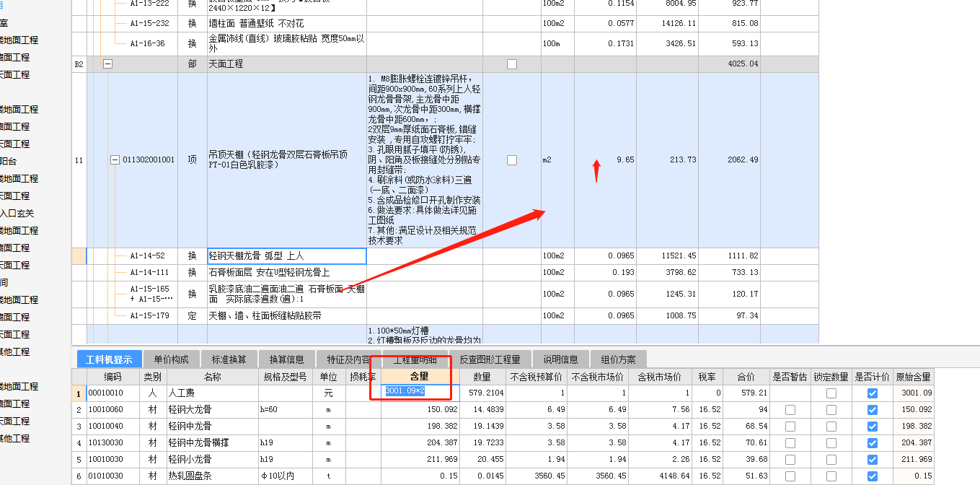Click material code 10010040
980x485 pixels.
(x=106, y=427)
